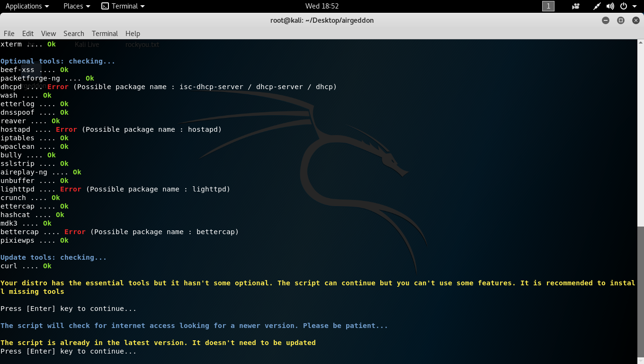Click the 'wpaclean' line
644x364 pixels.
click(35, 146)
